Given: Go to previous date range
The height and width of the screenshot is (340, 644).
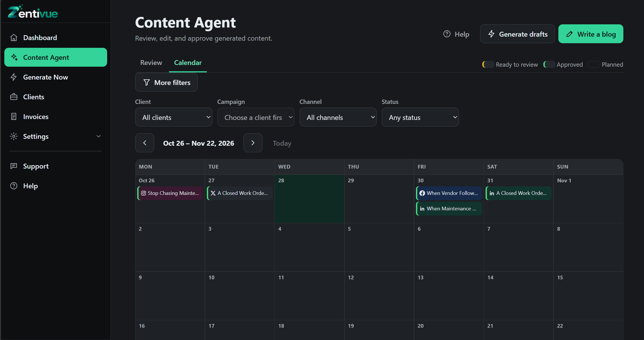Looking at the screenshot, I should (x=145, y=143).
